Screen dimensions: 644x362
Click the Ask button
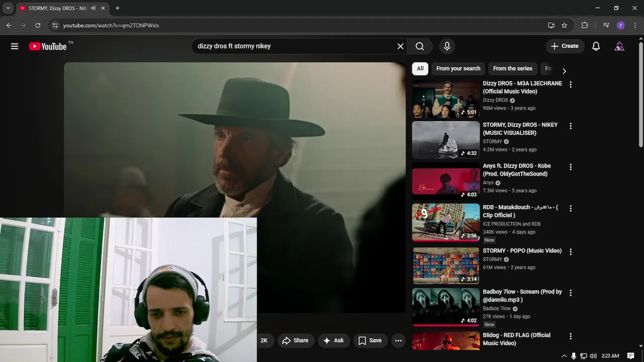(333, 340)
